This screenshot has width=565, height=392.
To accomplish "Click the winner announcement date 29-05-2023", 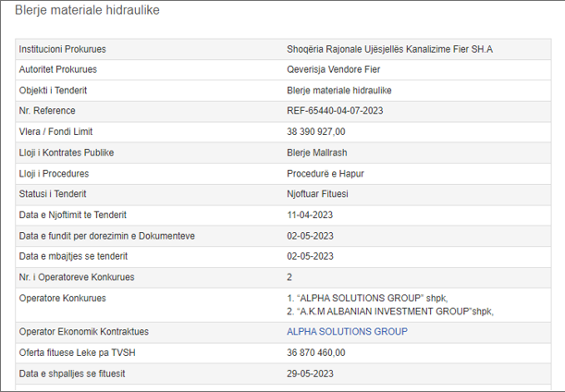I will pyautogui.click(x=310, y=374).
